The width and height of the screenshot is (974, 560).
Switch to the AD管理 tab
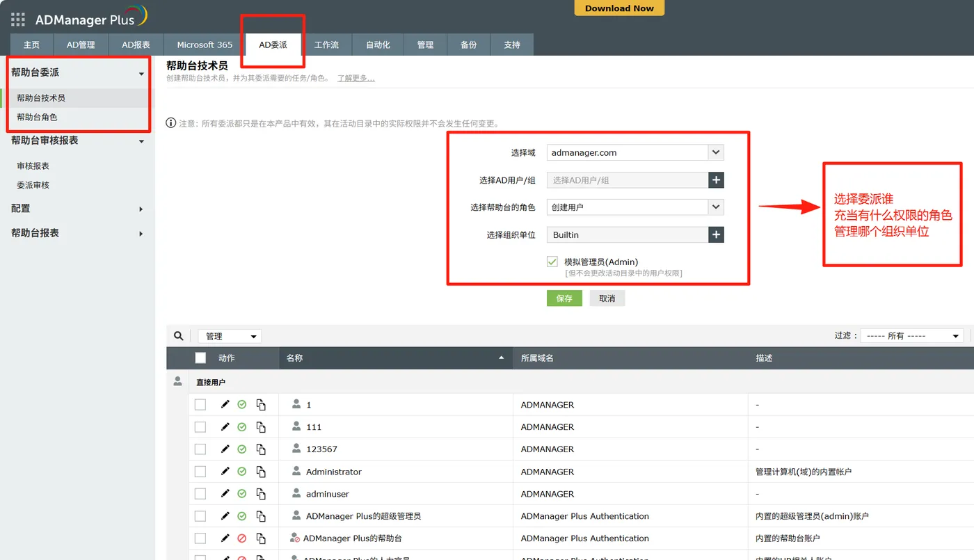pyautogui.click(x=81, y=45)
